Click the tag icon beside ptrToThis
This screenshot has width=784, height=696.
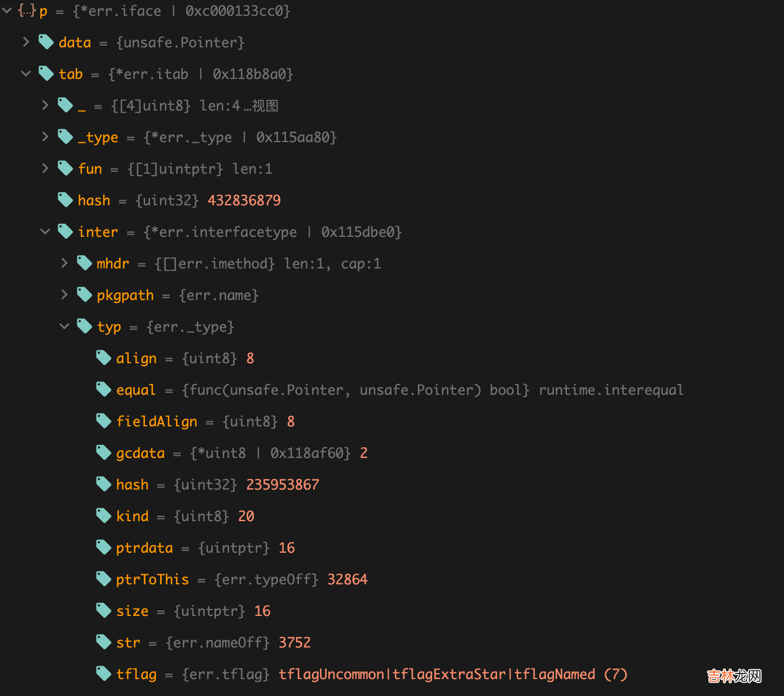point(104,579)
